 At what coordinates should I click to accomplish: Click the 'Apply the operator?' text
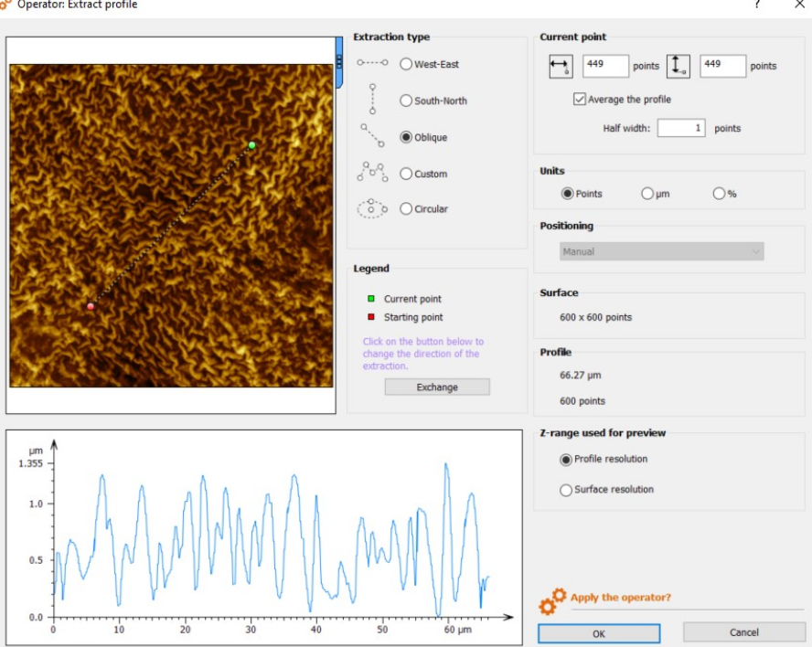click(x=620, y=598)
